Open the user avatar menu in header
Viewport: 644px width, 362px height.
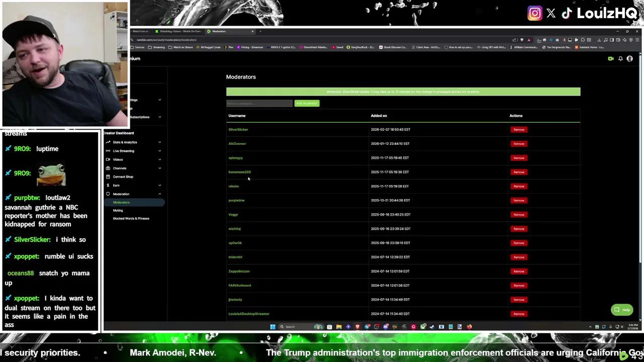pos(629,59)
